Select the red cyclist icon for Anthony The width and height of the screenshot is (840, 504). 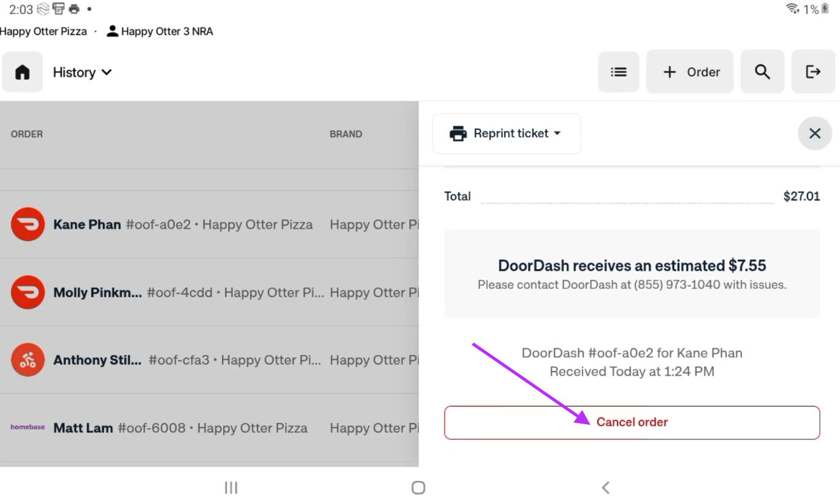coord(28,360)
